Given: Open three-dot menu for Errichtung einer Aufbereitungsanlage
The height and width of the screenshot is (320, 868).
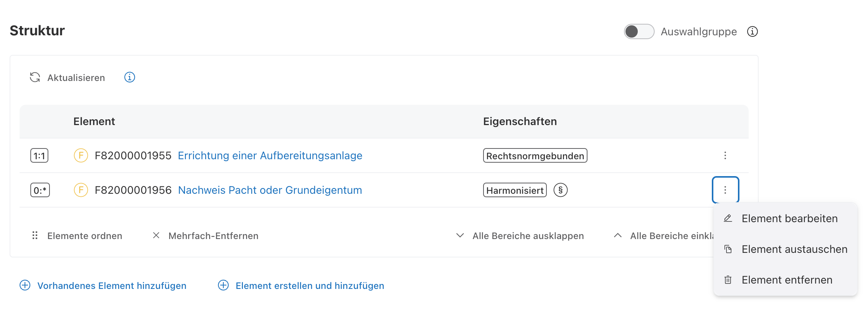Looking at the screenshot, I should pyautogui.click(x=725, y=156).
